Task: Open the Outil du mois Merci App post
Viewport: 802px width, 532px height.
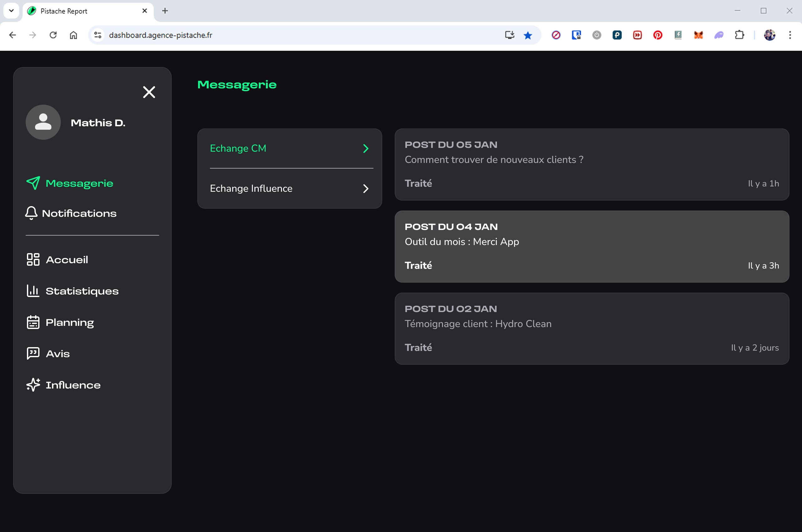Action: pyautogui.click(x=591, y=247)
